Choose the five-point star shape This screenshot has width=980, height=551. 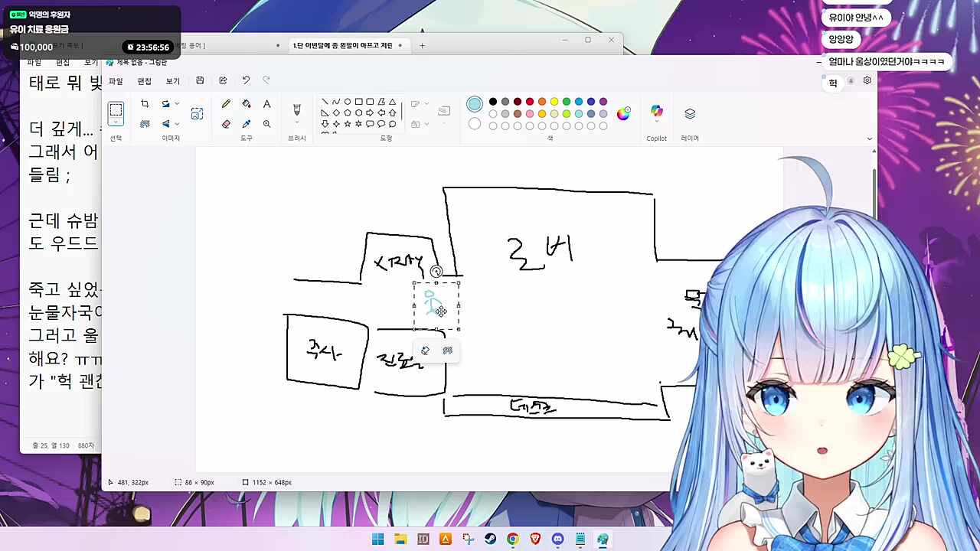[348, 124]
